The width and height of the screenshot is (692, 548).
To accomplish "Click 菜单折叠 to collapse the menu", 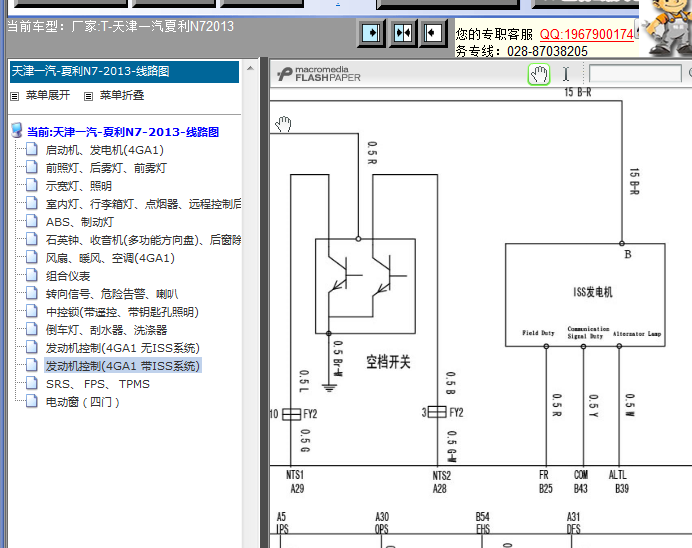I will tap(122, 95).
